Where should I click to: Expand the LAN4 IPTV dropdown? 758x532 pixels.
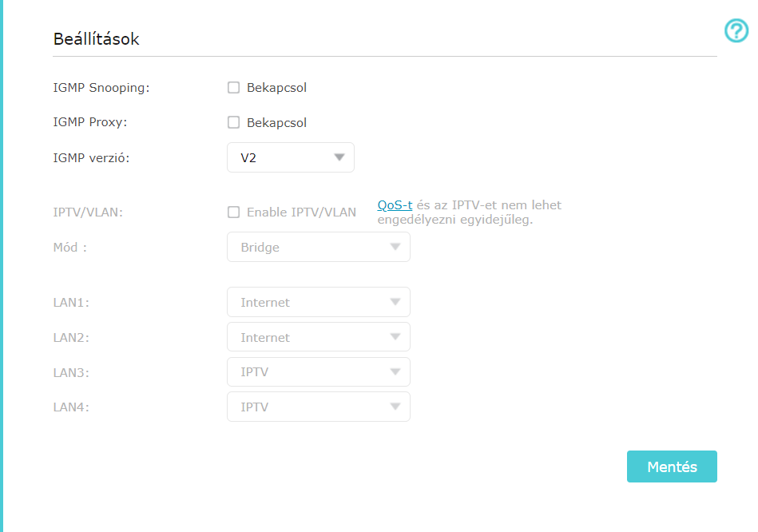(x=318, y=407)
